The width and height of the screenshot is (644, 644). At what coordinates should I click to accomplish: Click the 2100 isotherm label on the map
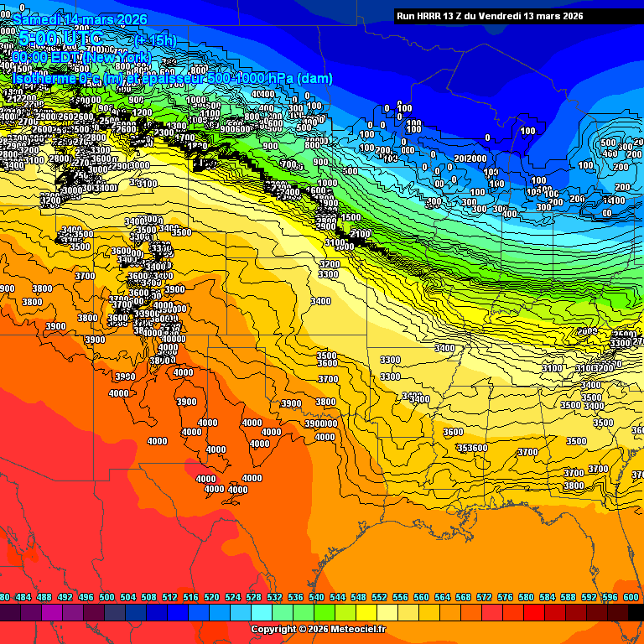pos(361,234)
